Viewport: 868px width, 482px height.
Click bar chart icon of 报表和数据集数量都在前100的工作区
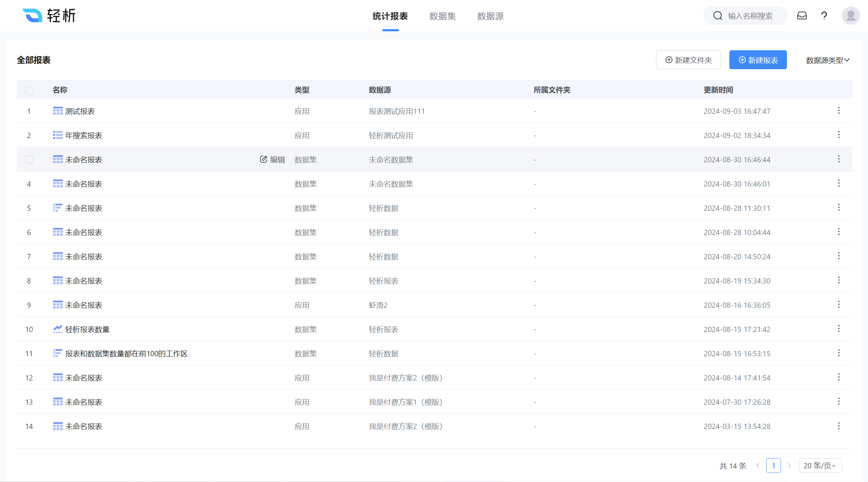pyautogui.click(x=58, y=353)
